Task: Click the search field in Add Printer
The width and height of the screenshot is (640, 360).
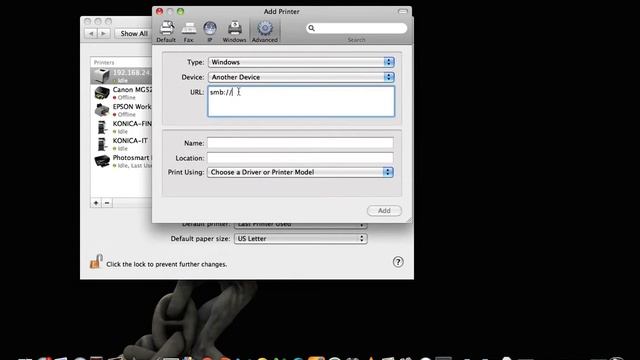Action: [x=356, y=28]
